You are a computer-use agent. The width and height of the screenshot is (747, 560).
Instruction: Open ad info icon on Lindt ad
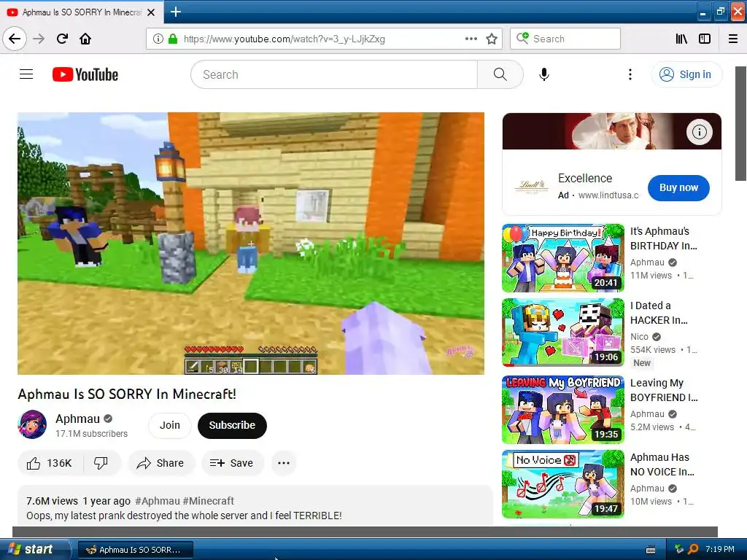700,131
